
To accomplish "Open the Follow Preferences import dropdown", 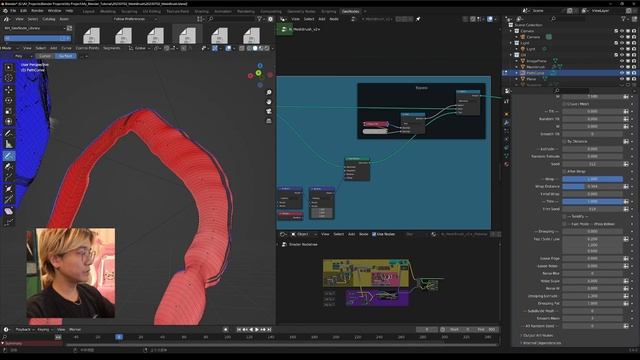I will coord(135,19).
